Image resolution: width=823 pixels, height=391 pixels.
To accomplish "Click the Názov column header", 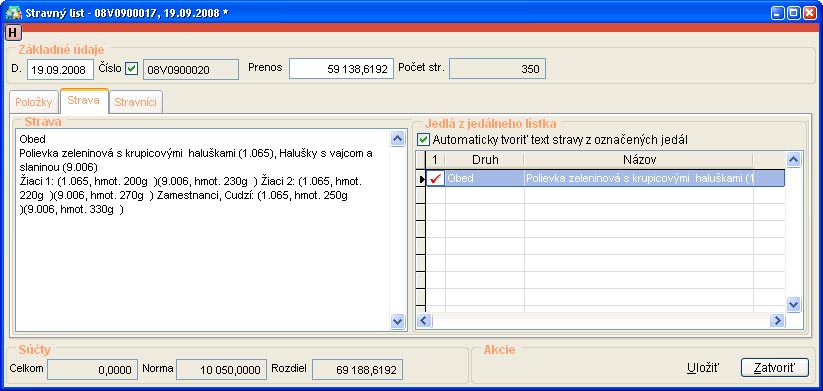I will [x=639, y=160].
